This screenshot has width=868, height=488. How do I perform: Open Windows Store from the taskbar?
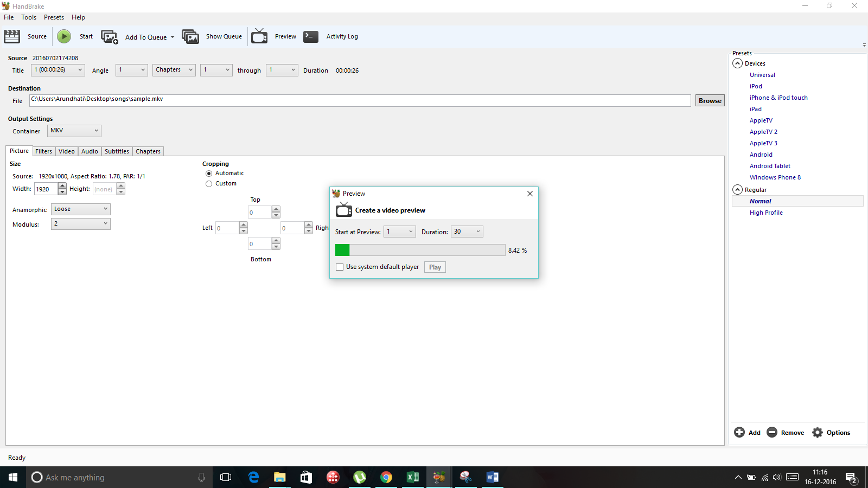click(x=306, y=477)
